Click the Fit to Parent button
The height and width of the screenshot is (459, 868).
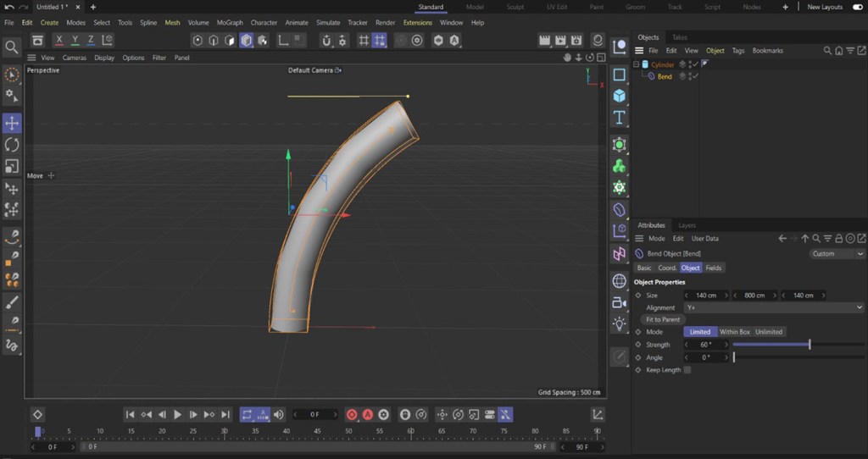click(662, 319)
